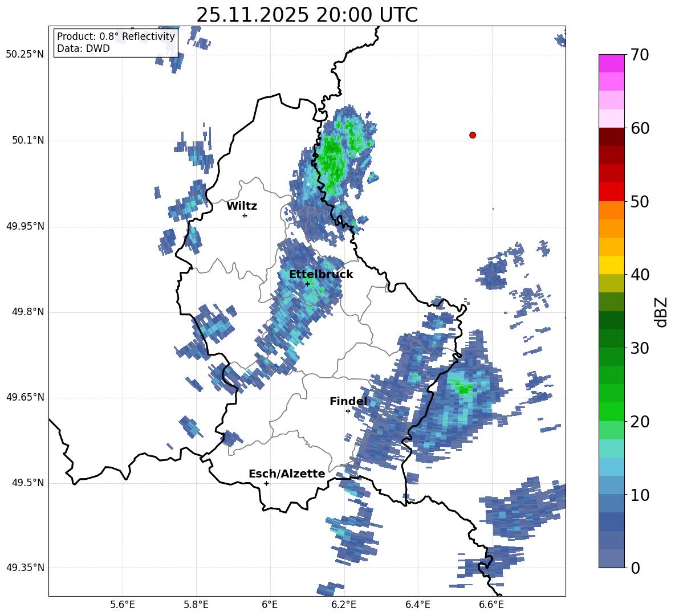Click the 40 tick label on colorbar
The width and height of the screenshot is (675, 616).
click(x=640, y=275)
